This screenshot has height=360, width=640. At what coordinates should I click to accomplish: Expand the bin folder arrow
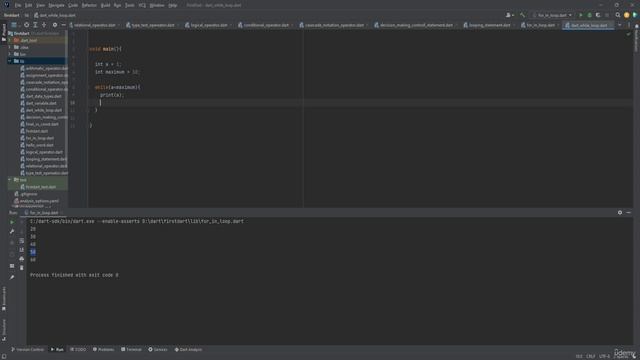(x=10, y=54)
